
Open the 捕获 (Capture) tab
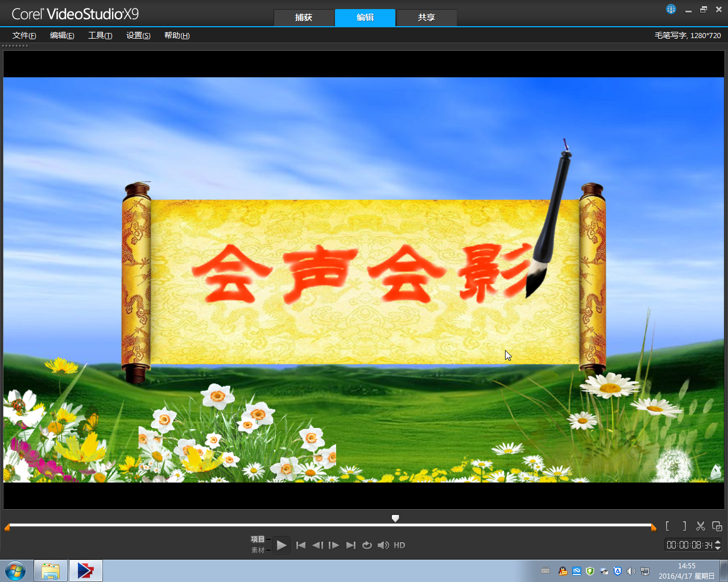click(304, 18)
